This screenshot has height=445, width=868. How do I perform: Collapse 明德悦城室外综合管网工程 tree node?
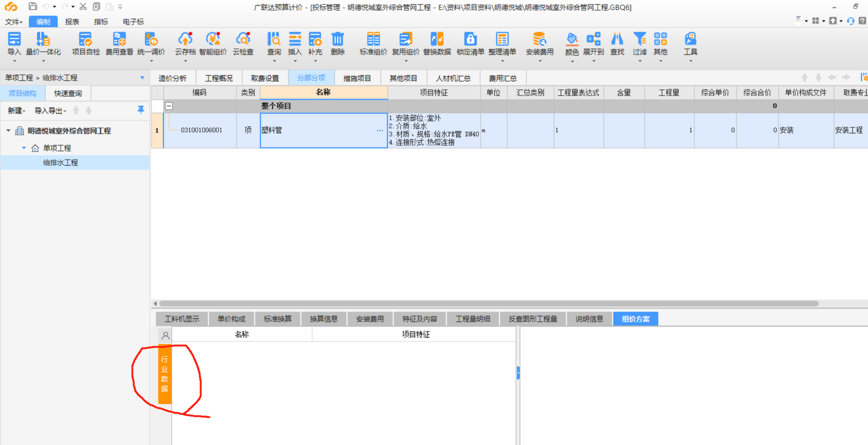(x=8, y=131)
